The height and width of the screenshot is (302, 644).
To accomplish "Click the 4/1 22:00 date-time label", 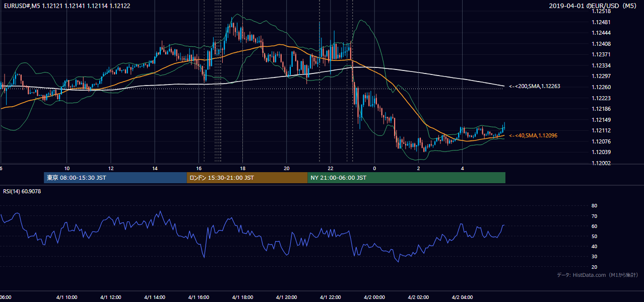I will tap(331, 297).
